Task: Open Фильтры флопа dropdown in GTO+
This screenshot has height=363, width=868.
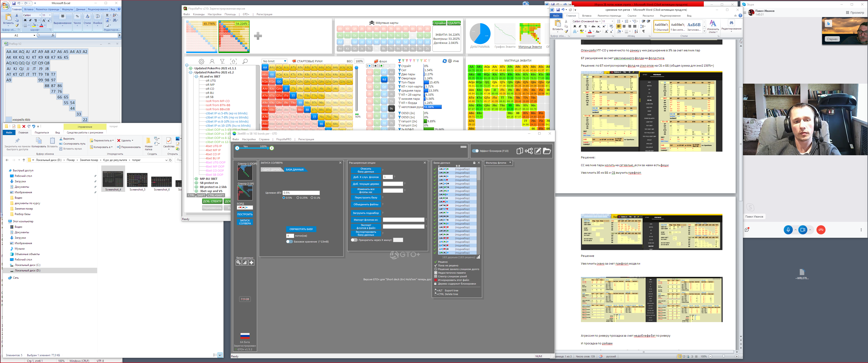Action: (498, 163)
